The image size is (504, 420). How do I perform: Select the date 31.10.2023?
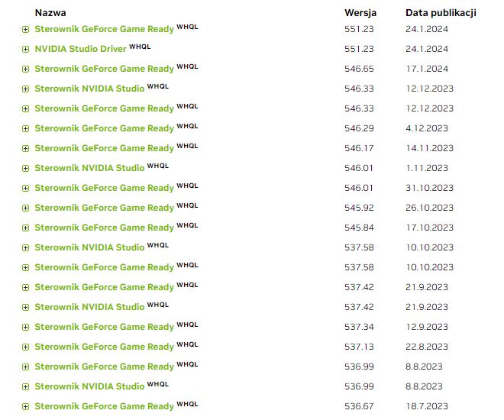429,188
